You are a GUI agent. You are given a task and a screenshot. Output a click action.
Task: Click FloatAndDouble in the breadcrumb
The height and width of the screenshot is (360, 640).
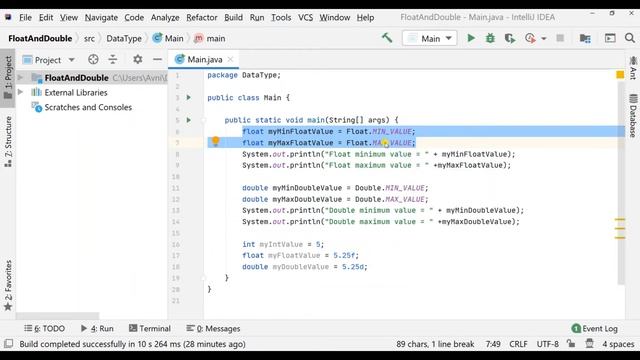[40, 38]
